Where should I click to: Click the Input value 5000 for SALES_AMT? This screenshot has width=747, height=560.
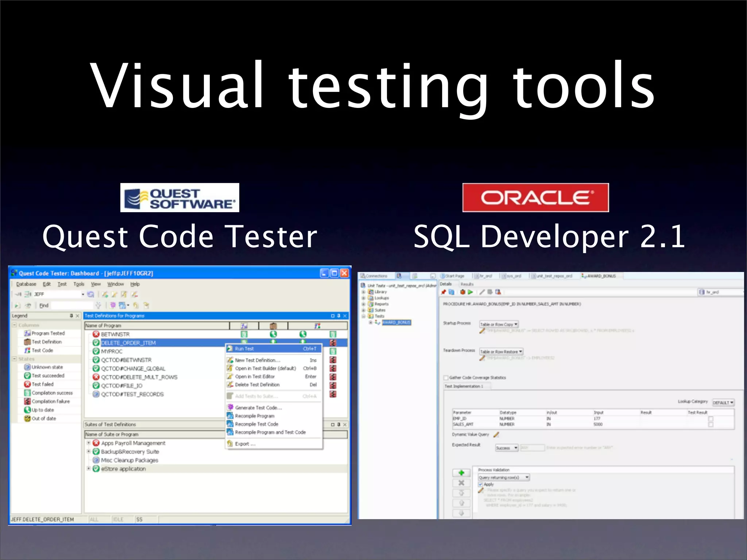click(598, 424)
